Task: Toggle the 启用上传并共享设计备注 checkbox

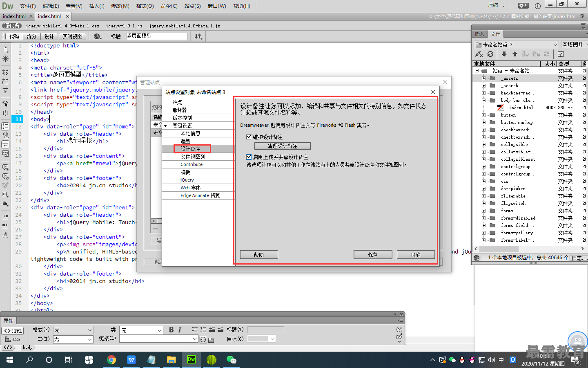Action: tap(249, 157)
